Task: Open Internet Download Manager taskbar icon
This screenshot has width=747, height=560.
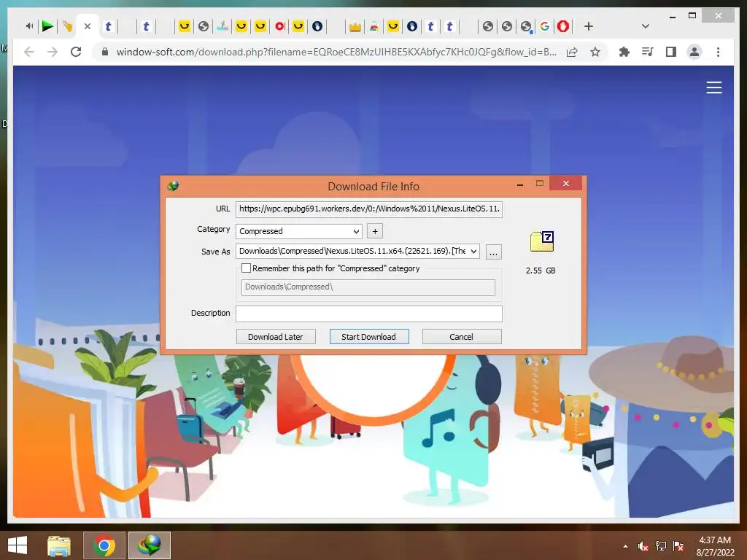Action: pos(150,545)
